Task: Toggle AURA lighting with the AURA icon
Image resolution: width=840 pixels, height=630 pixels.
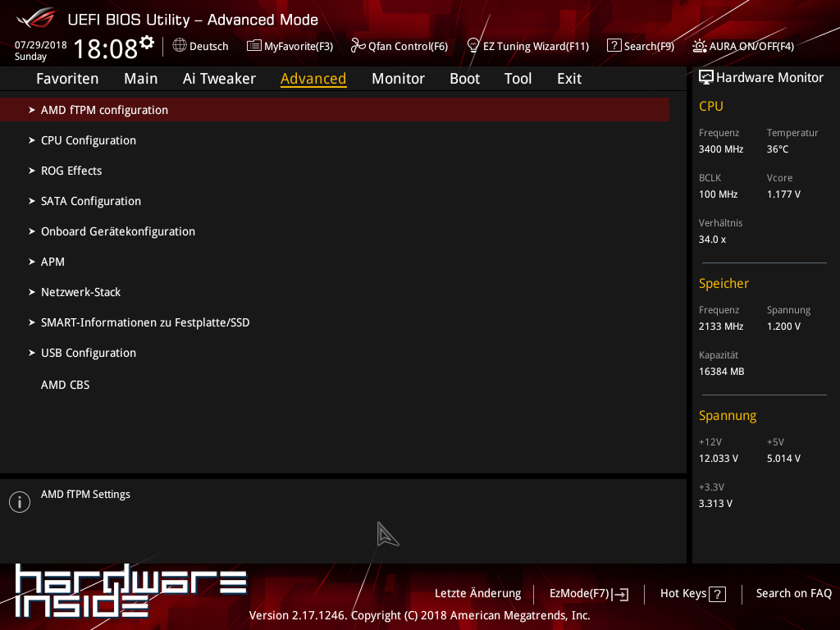Action: pyautogui.click(x=699, y=46)
